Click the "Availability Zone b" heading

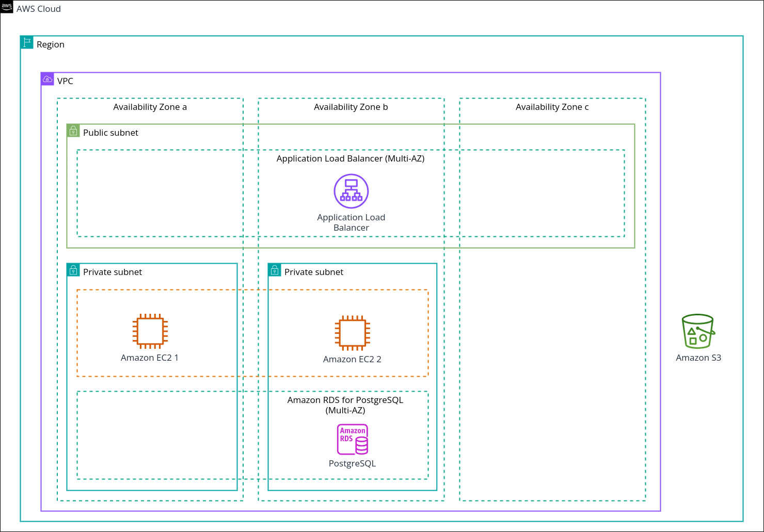tap(351, 107)
